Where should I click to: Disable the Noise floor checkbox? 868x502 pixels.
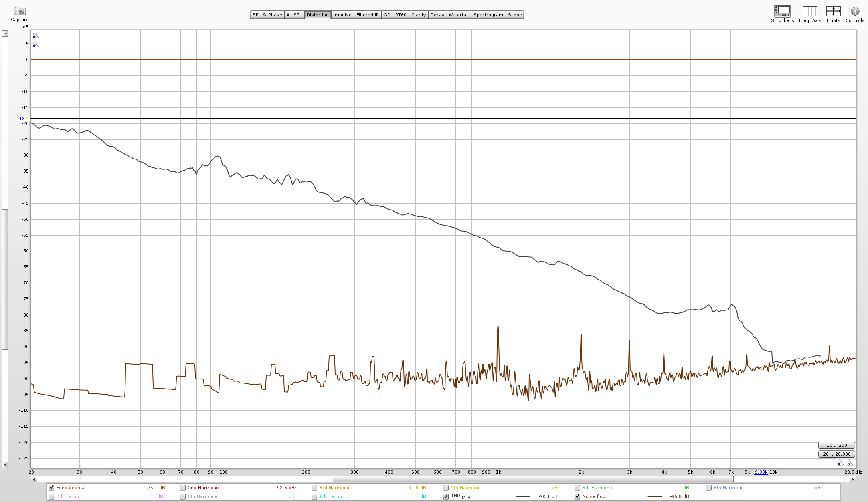point(577,496)
